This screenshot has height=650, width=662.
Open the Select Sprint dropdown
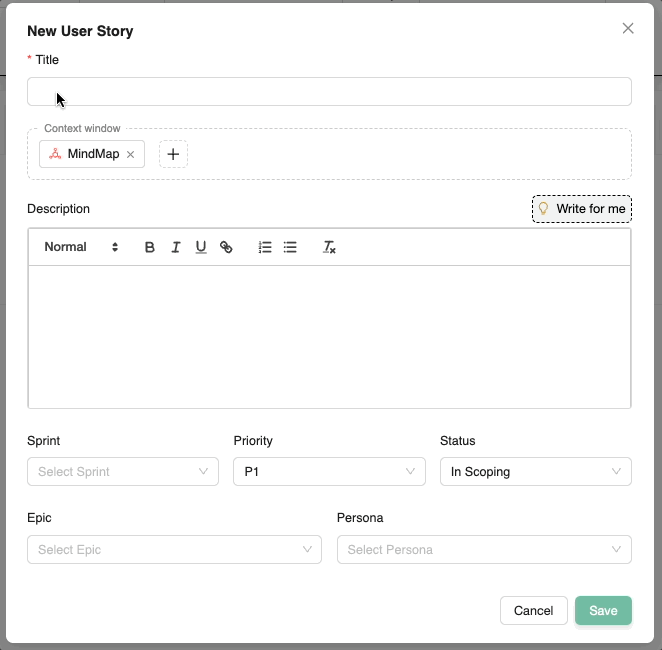123,472
